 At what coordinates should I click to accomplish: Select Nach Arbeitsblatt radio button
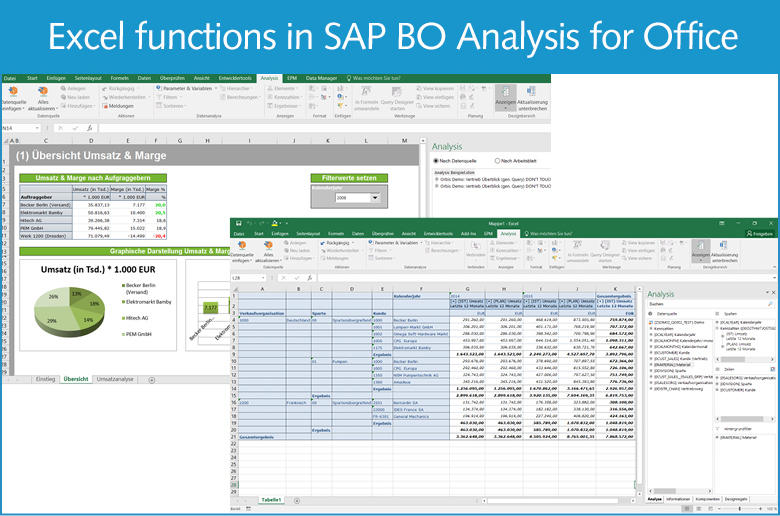coord(497,161)
